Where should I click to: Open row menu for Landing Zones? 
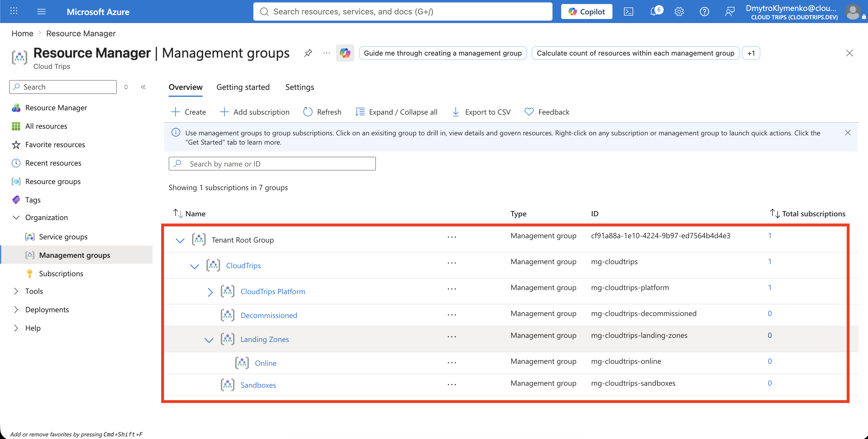pos(452,336)
